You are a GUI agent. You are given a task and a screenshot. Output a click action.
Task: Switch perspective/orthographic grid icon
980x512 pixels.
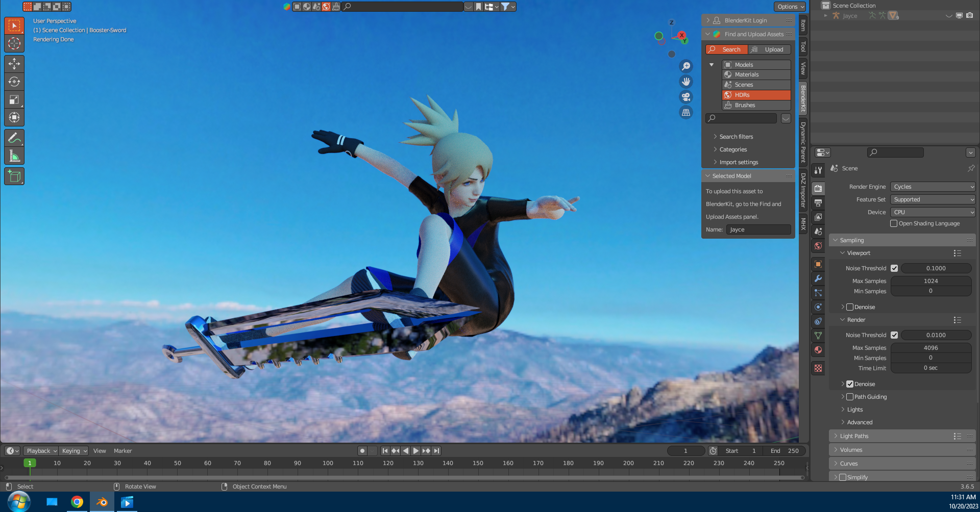pyautogui.click(x=686, y=112)
